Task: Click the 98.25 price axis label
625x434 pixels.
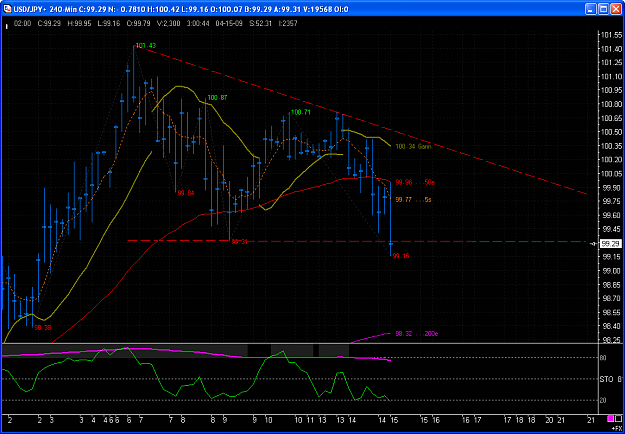Action: pos(610,340)
